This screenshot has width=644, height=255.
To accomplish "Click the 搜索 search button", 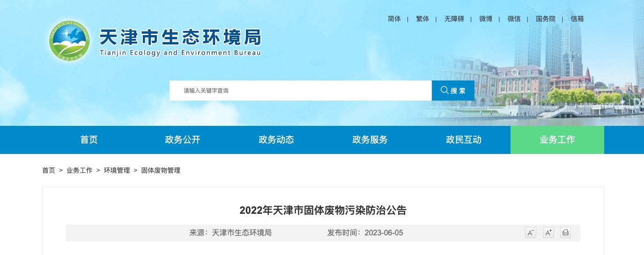I will click(x=453, y=90).
